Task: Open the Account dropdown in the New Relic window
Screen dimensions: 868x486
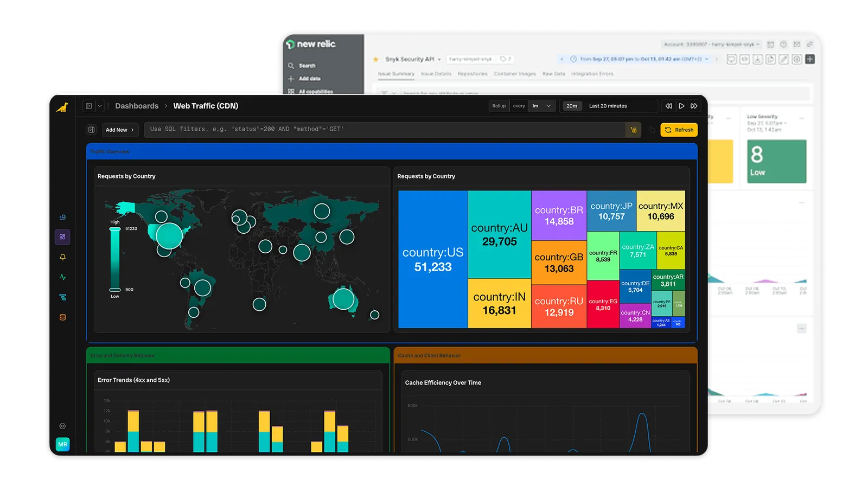Action: coord(712,44)
